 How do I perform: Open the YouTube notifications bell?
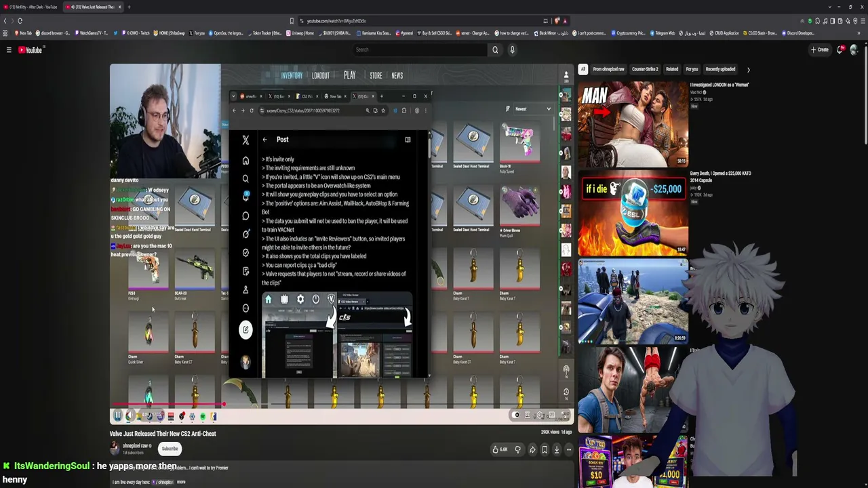click(841, 49)
